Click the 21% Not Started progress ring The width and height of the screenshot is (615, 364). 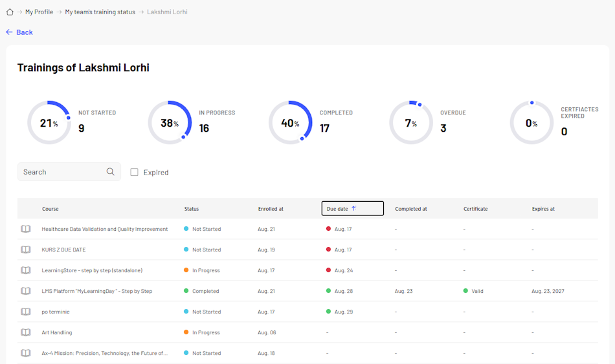click(49, 123)
